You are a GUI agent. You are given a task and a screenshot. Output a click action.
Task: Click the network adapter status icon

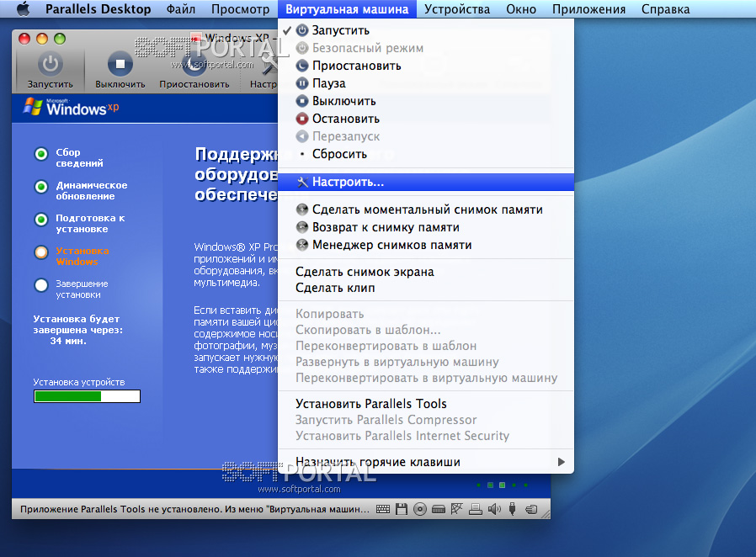point(456,509)
